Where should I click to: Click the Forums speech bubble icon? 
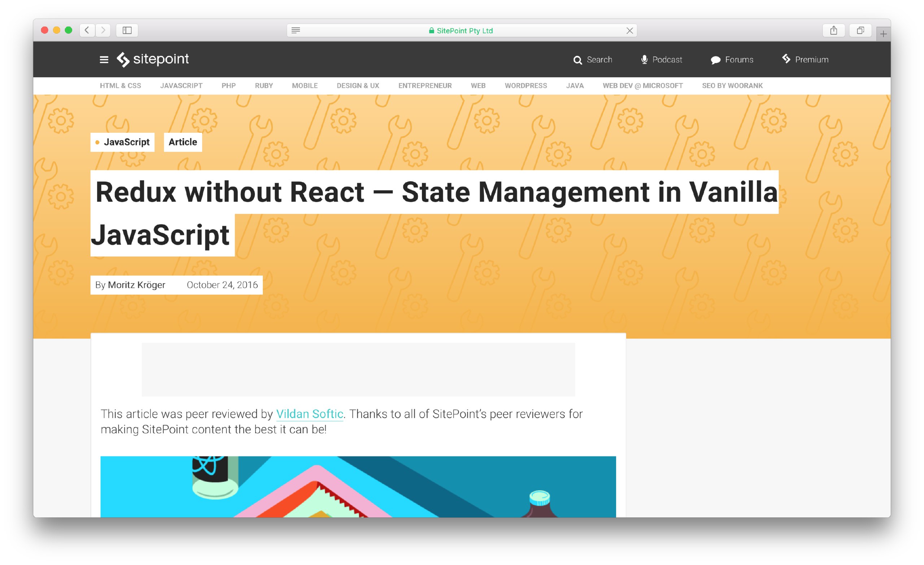pyautogui.click(x=715, y=60)
